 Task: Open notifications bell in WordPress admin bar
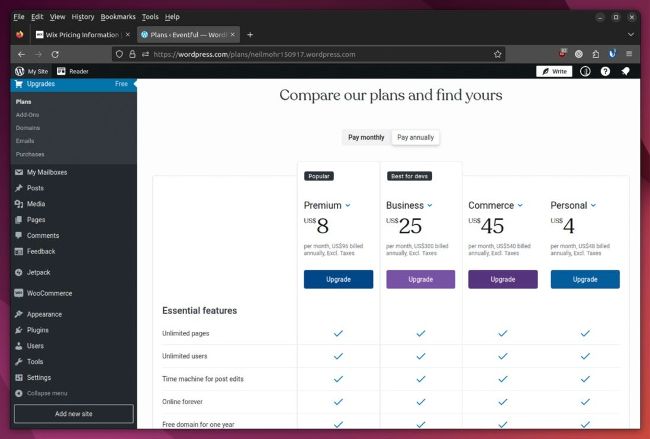click(x=625, y=71)
